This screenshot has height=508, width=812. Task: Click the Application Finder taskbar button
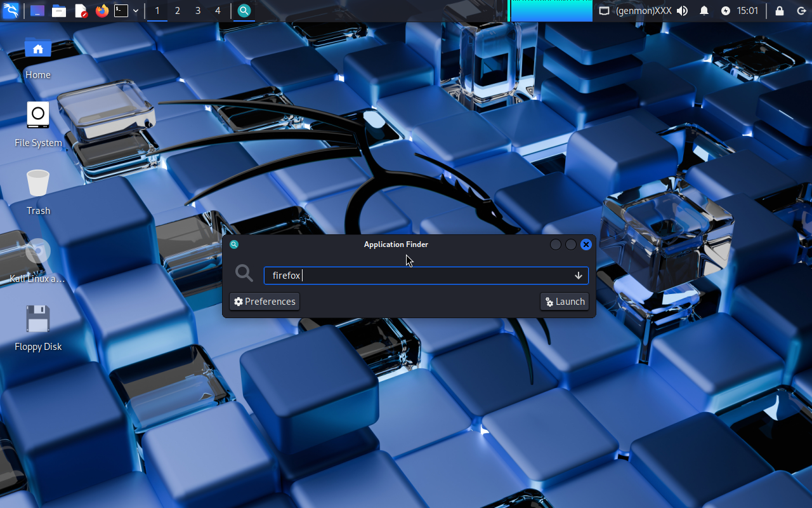click(244, 11)
